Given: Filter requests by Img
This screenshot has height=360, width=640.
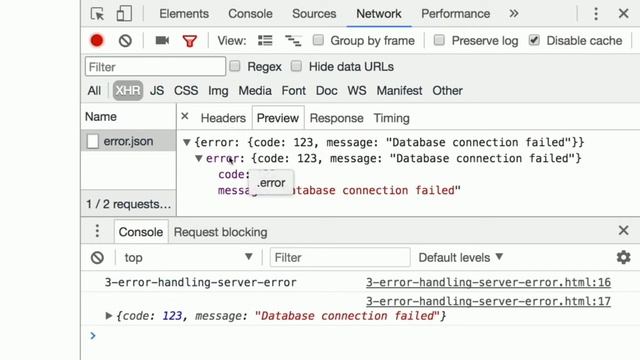Looking at the screenshot, I should (218, 91).
